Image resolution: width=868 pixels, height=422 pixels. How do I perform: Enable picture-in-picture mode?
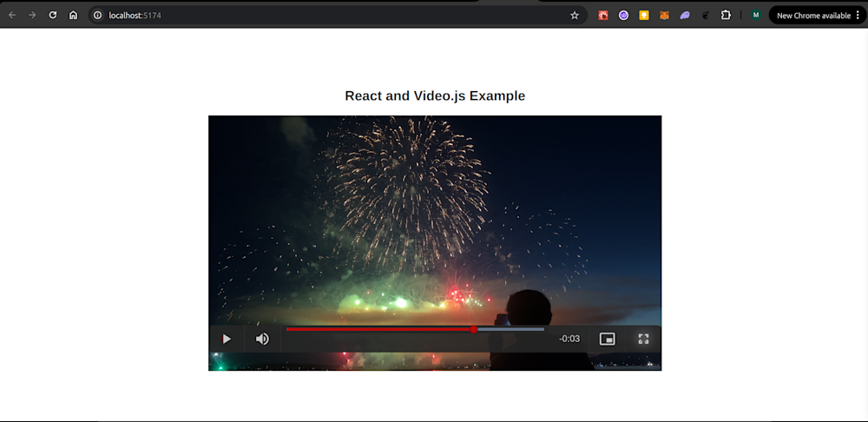[608, 339]
